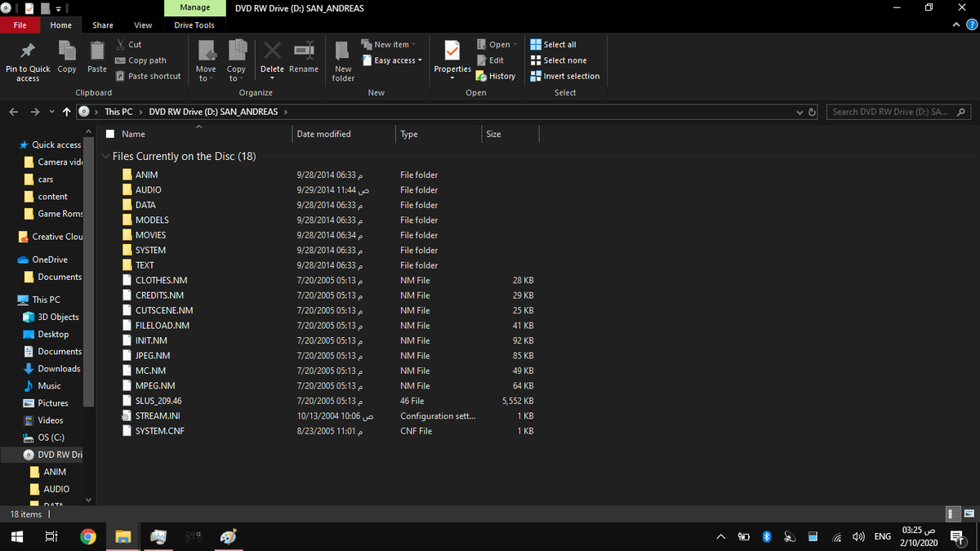The height and width of the screenshot is (551, 980).
Task: Open address bar history dropdown
Action: (800, 112)
